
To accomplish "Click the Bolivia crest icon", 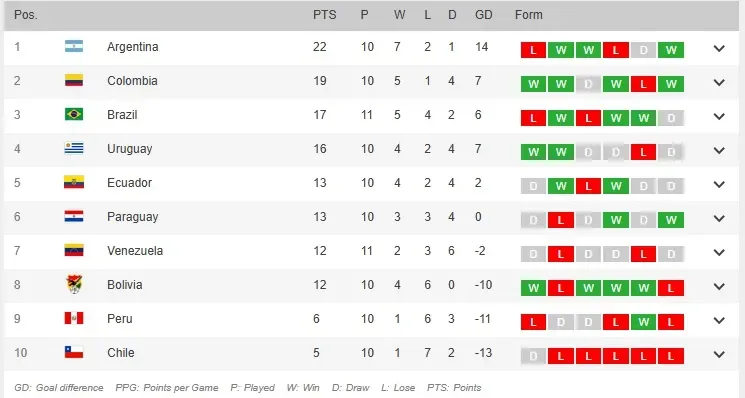I will click(74, 284).
